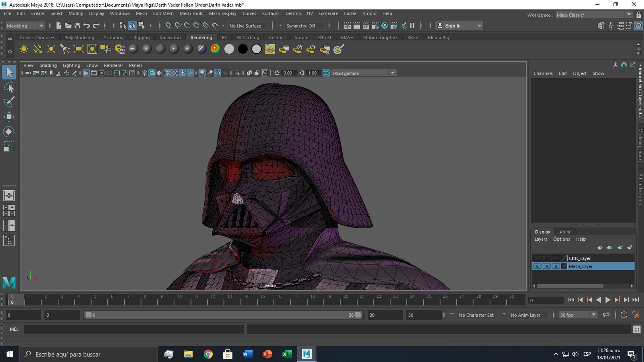
Task: Toggle visibility box of Ctrls_Layer
Action: [x=537, y=258]
